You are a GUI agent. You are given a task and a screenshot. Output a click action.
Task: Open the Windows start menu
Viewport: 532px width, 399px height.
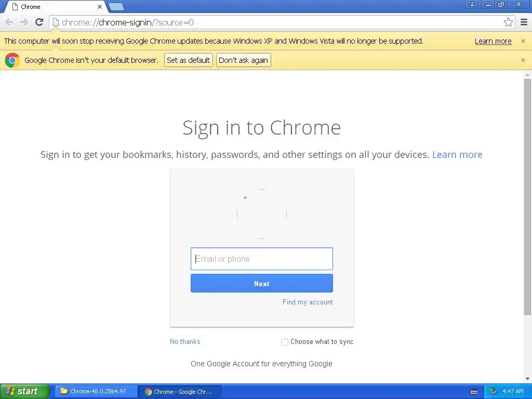(24, 392)
